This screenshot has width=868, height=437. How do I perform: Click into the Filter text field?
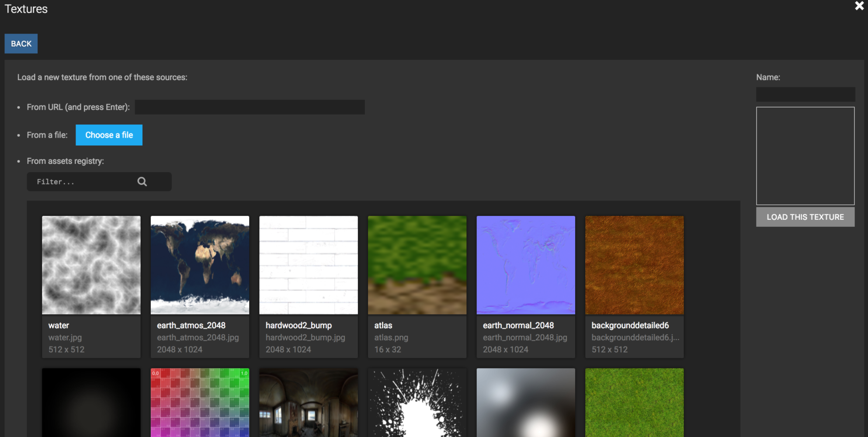pyautogui.click(x=83, y=182)
